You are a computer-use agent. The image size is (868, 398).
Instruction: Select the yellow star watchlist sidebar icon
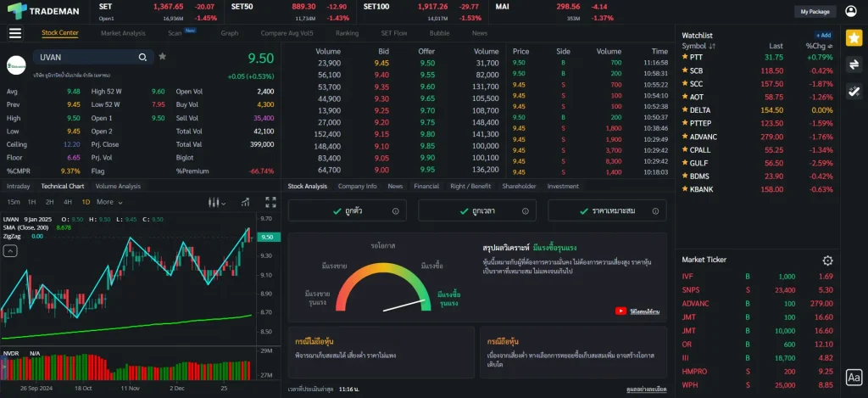(854, 37)
